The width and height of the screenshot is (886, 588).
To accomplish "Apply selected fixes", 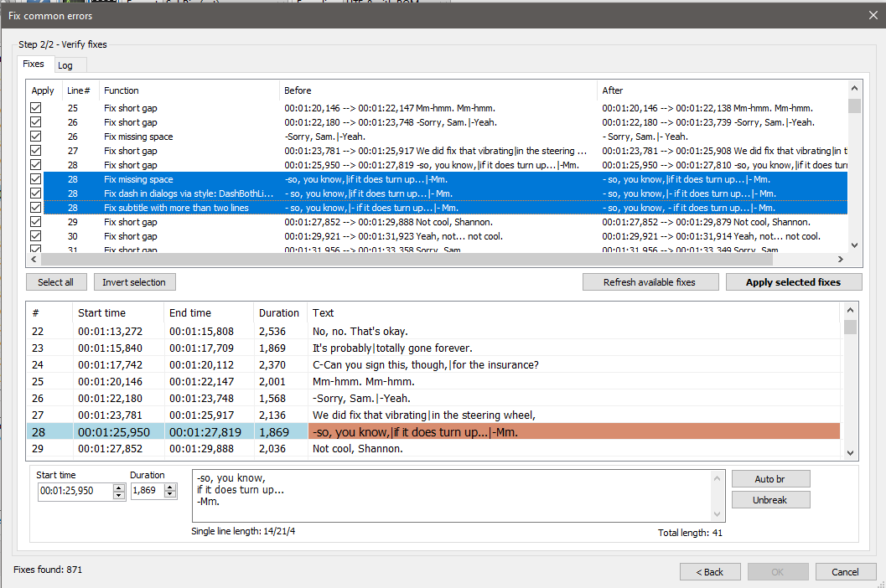I will click(x=793, y=282).
